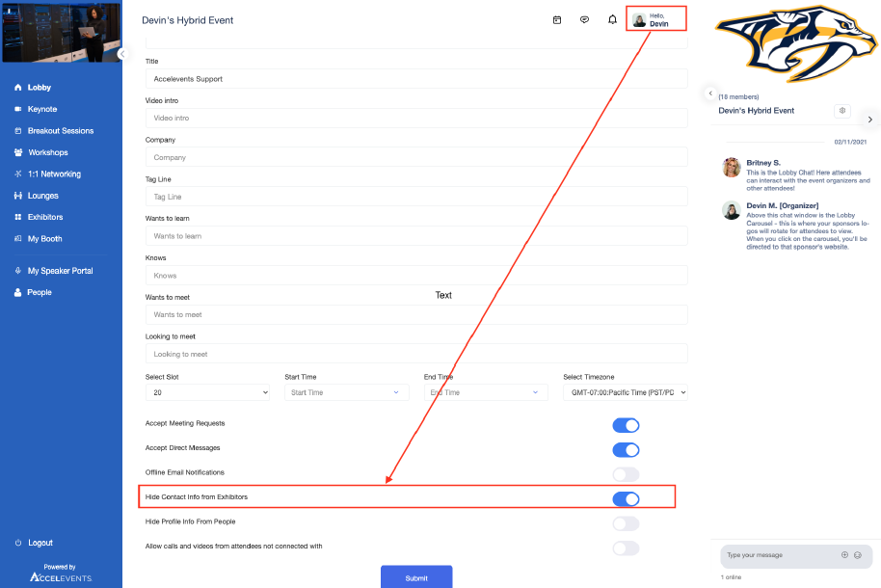Go to Breakout Sessions in sidebar
This screenshot has width=881, height=588.
tap(61, 131)
